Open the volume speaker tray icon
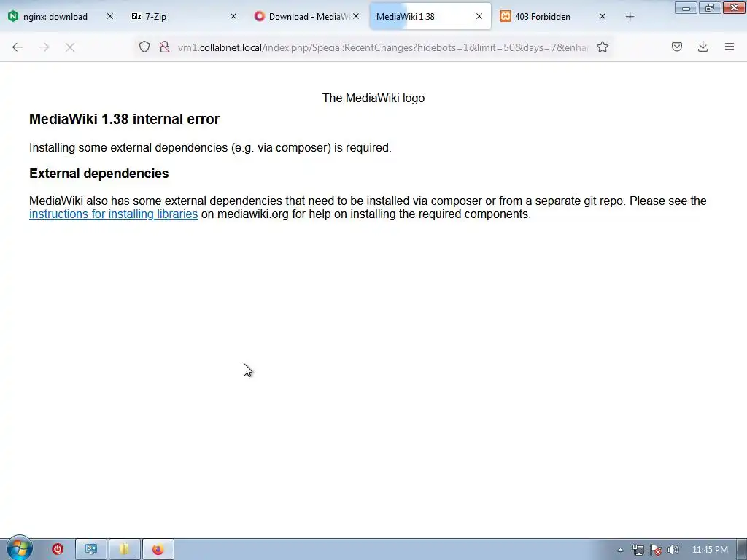The height and width of the screenshot is (560, 747). [x=673, y=550]
